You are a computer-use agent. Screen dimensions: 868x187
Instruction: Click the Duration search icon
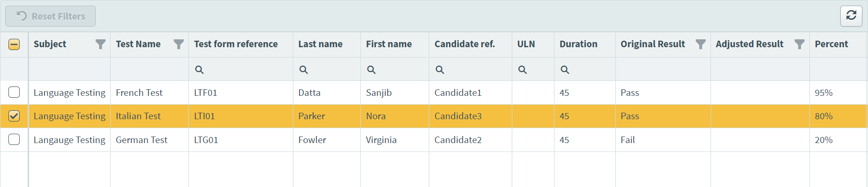click(565, 70)
